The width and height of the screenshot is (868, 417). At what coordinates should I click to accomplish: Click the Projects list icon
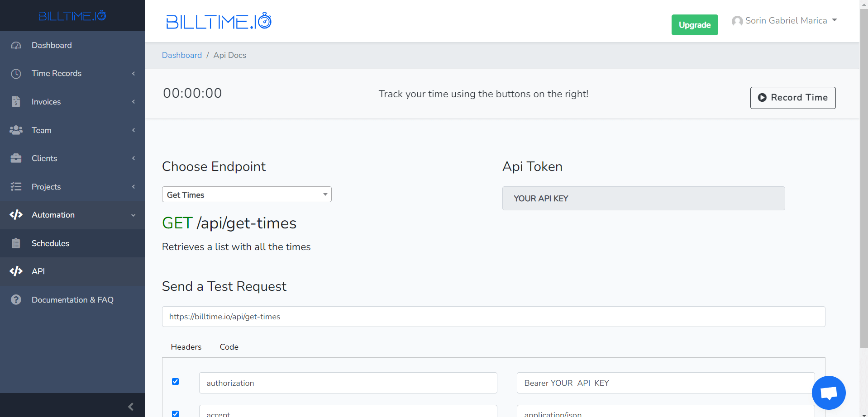(16, 187)
